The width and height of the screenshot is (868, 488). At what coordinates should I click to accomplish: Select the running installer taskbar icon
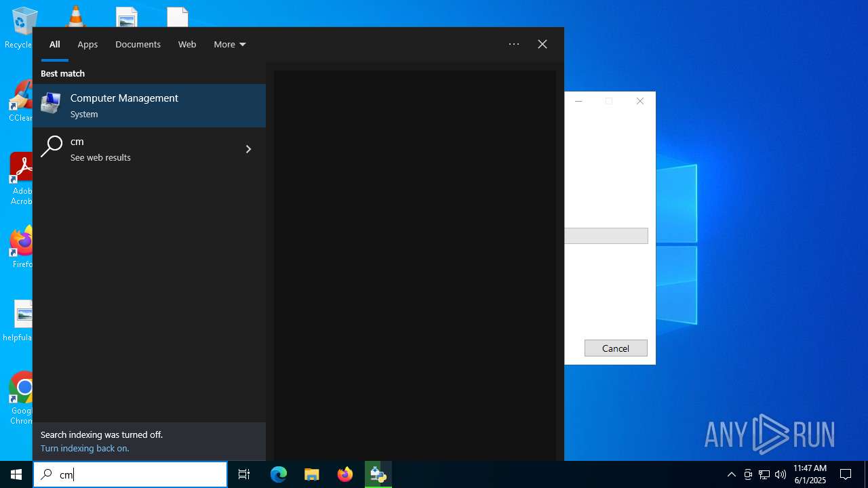coord(378,474)
